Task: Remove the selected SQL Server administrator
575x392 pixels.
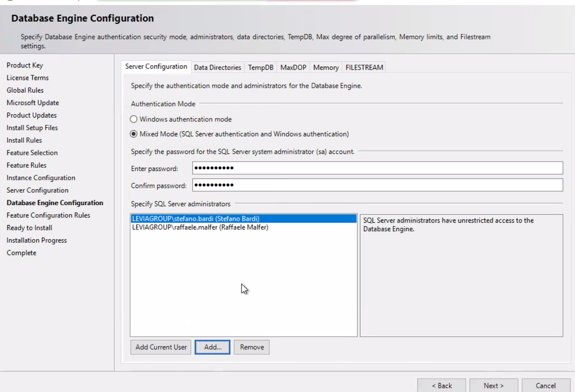Action: [x=252, y=347]
